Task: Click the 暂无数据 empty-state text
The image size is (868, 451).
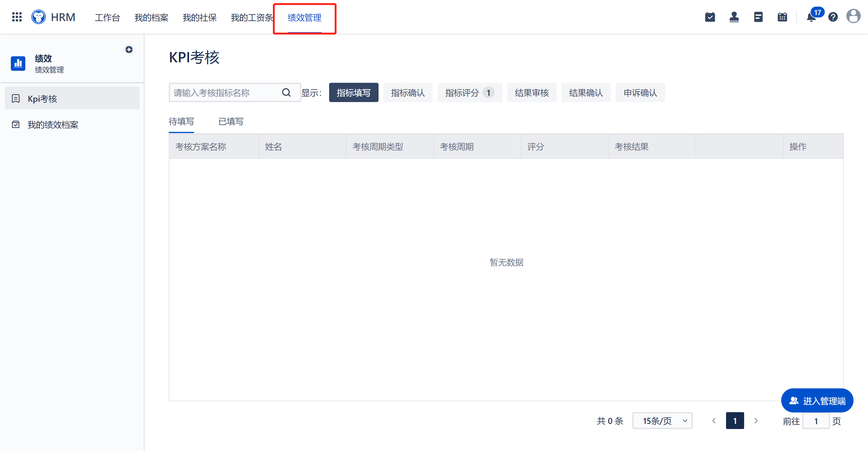Action: [506, 262]
